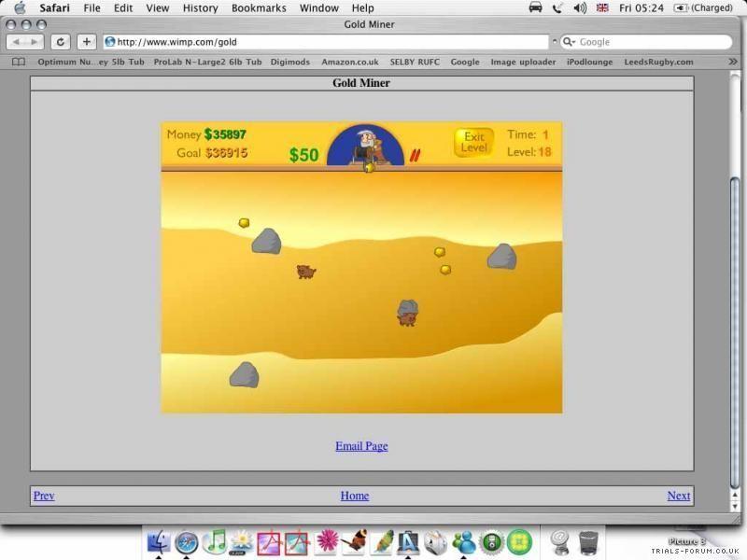Click the battery Charged status icon
Screen dimensions: 747x560
(703, 7)
